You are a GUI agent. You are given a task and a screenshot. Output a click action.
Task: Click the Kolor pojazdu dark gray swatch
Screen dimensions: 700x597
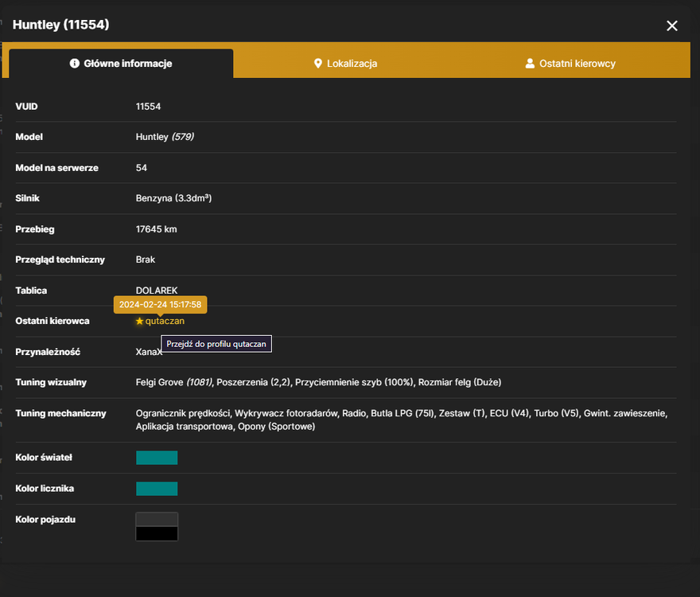coord(157,519)
